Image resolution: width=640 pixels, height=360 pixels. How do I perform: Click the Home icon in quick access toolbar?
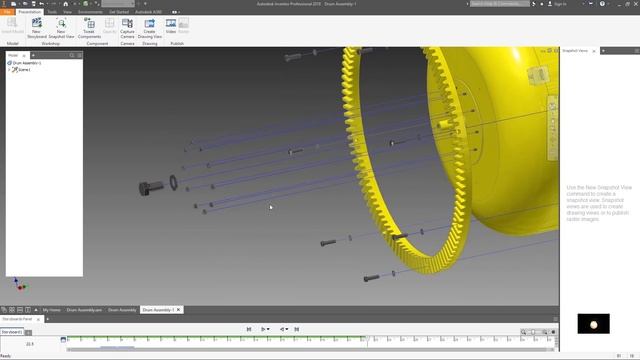65,4
